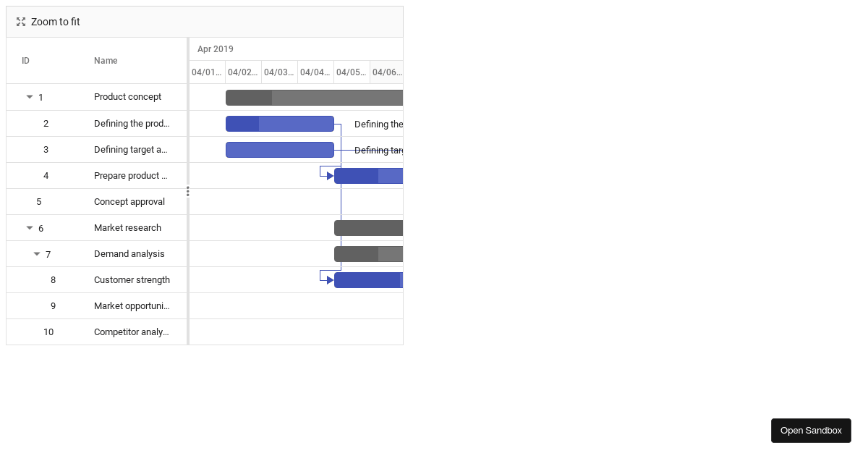This screenshot has height=456, width=868.
Task: Click the Defining target audience taskbar
Action: coord(280,150)
